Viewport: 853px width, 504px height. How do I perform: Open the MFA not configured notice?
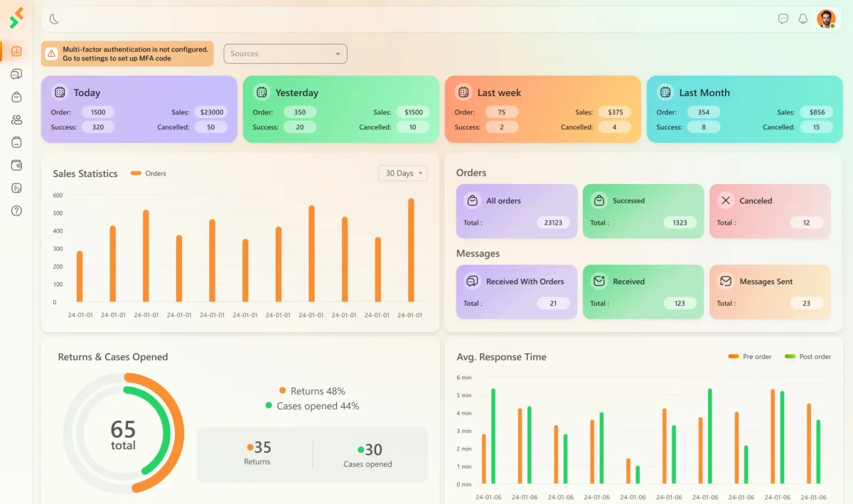point(127,54)
